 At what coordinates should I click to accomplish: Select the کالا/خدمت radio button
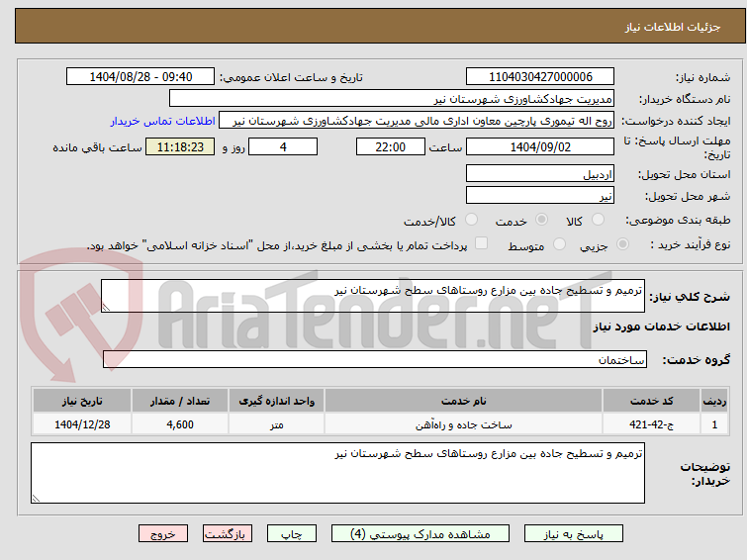(x=471, y=220)
